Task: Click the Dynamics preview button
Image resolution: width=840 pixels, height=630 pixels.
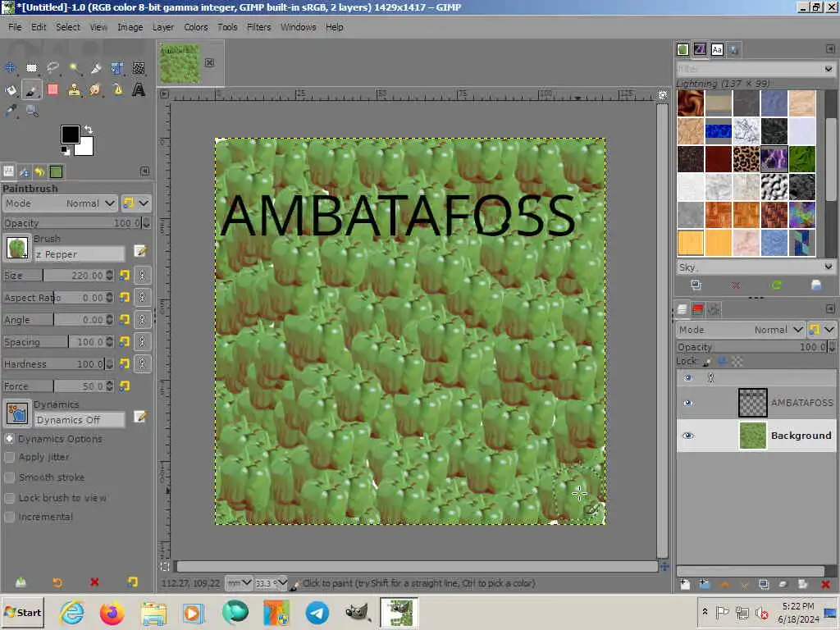Action: pyautogui.click(x=17, y=413)
